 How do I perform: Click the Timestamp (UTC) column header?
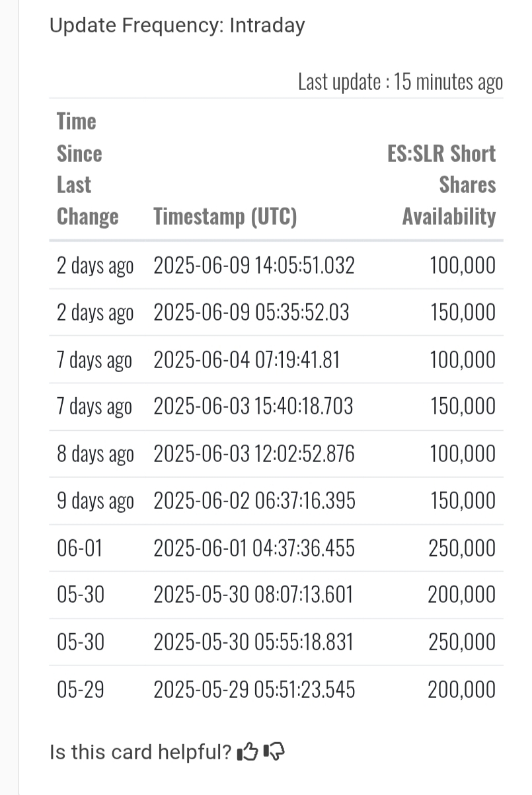click(x=225, y=216)
